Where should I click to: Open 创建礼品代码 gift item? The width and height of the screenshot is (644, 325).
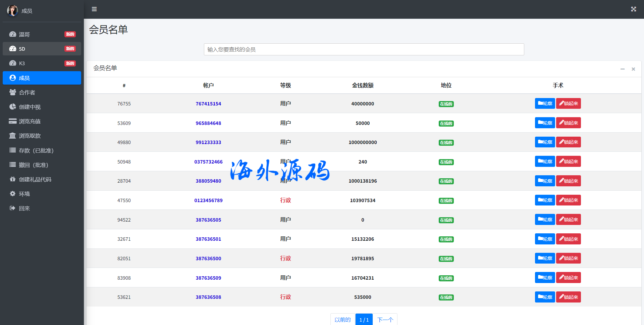click(35, 179)
